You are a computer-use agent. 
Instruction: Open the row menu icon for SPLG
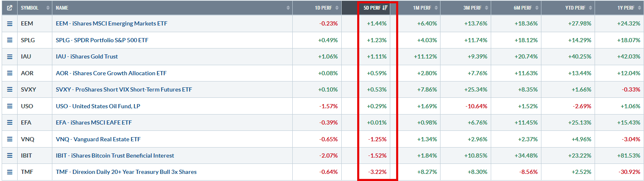pos(10,40)
